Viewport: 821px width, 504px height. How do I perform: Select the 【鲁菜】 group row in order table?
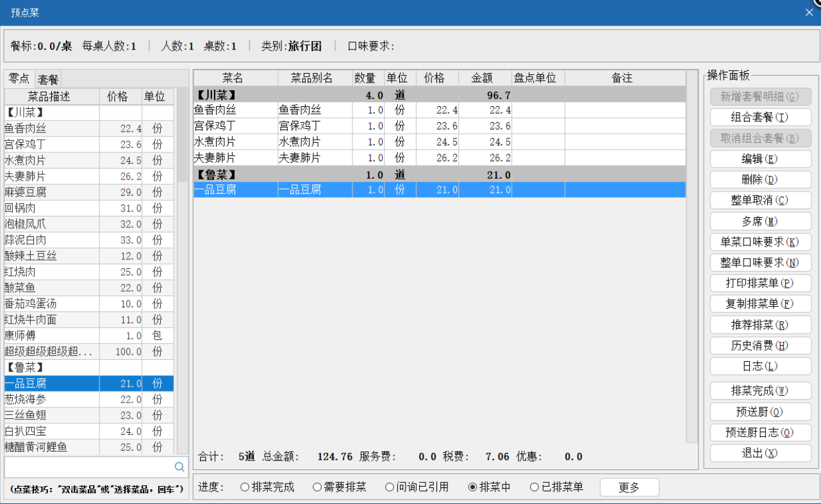tap(440, 174)
